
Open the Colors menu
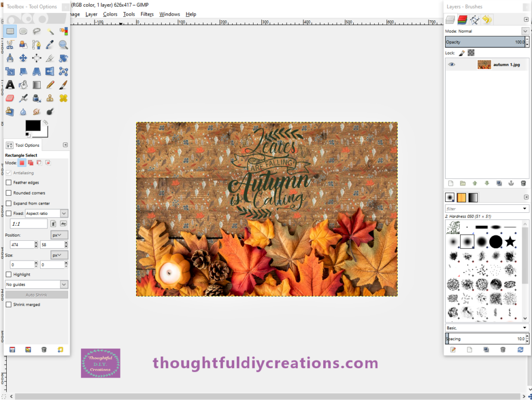coord(110,14)
